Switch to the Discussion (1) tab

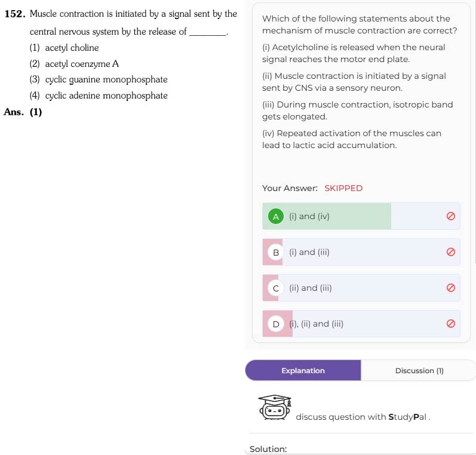tap(419, 370)
